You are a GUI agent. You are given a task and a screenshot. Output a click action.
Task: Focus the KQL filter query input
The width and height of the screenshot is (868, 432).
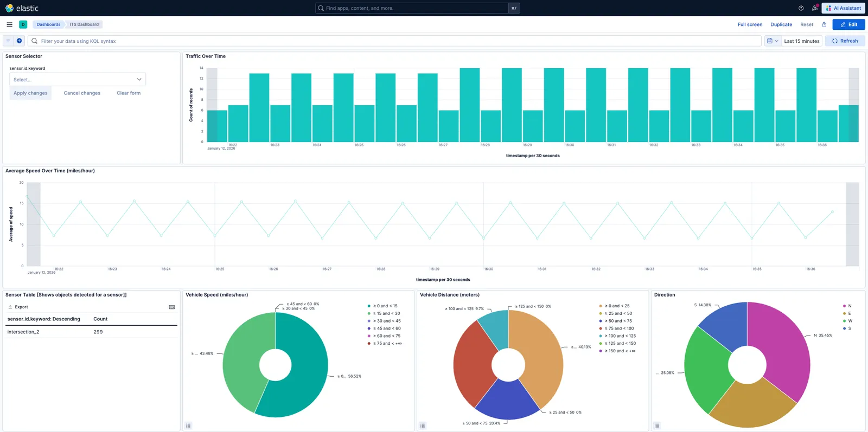tap(395, 41)
